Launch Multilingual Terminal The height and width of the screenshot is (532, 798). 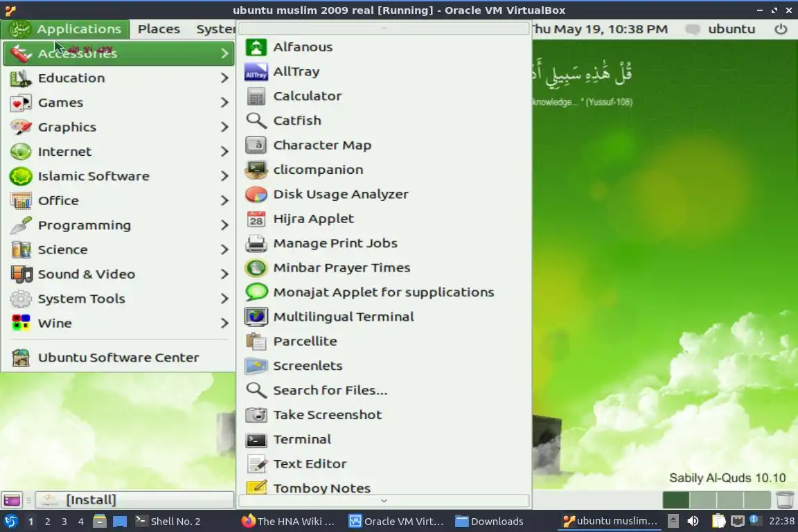tap(384, 317)
